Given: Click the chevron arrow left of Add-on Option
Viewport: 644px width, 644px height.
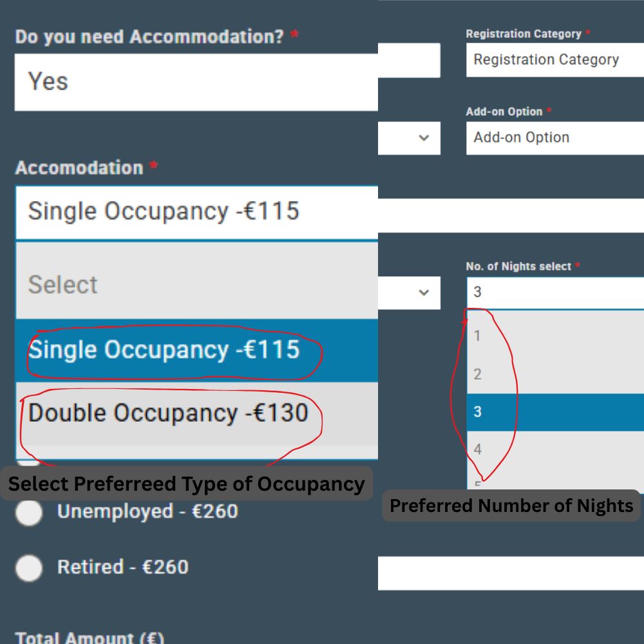Looking at the screenshot, I should [x=423, y=138].
